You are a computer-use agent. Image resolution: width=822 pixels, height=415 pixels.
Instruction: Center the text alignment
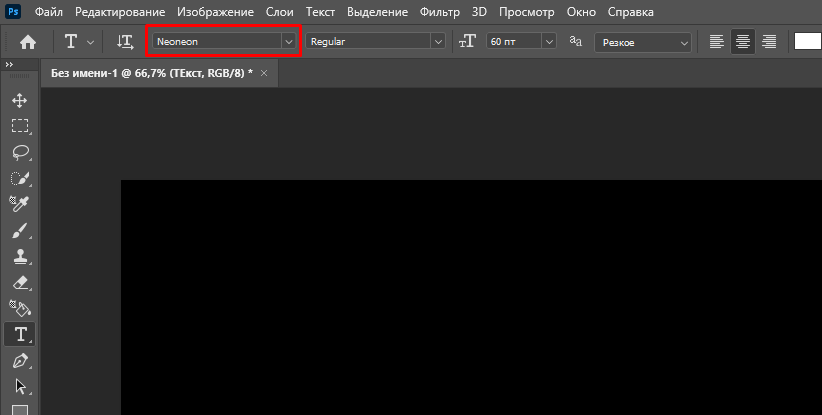click(743, 41)
